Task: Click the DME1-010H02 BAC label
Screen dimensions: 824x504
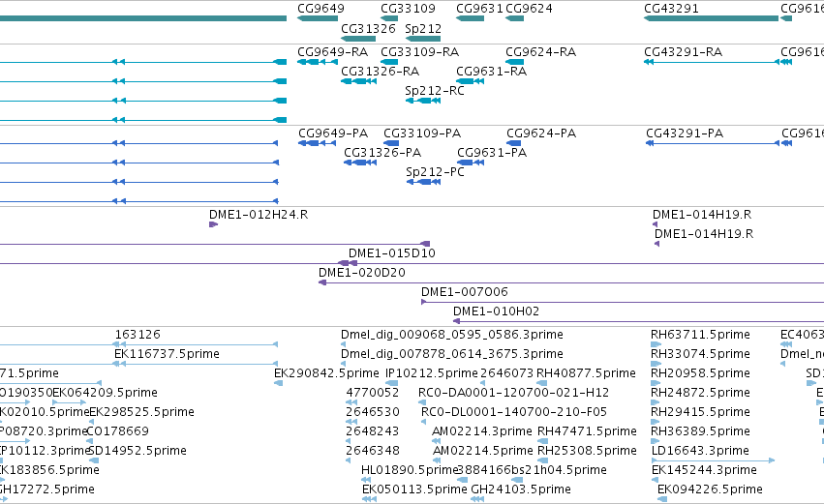Action: click(x=496, y=311)
